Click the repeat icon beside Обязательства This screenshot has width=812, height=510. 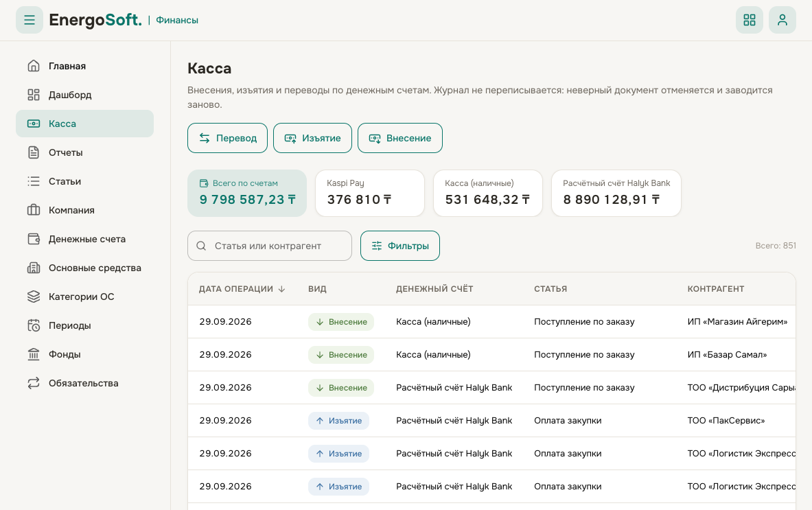(34, 383)
